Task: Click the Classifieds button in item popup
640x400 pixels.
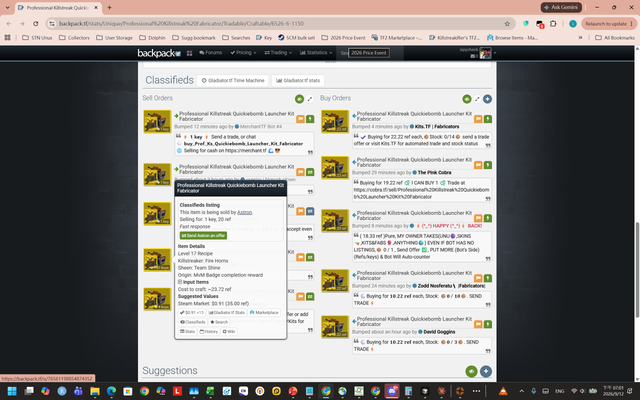Action: (193, 322)
